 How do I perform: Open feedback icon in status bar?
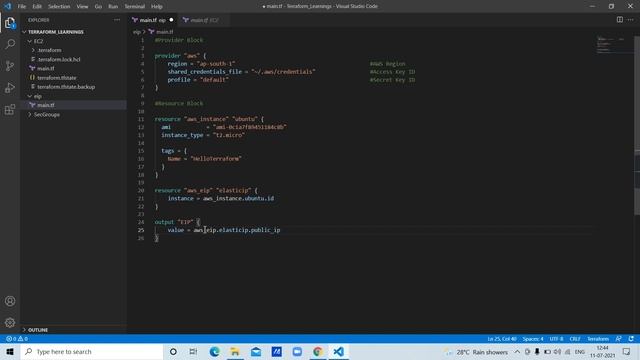619,339
